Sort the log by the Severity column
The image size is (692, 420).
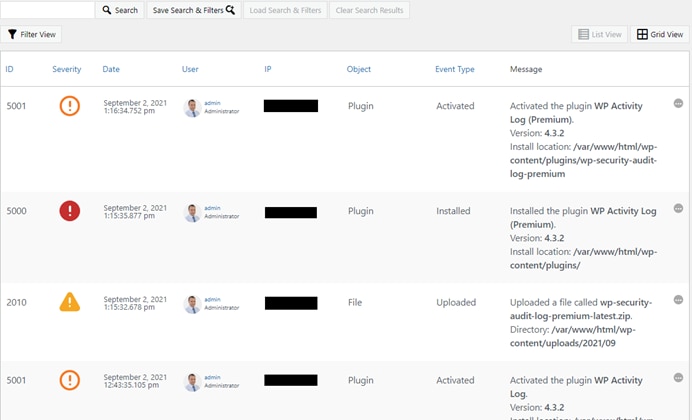click(67, 69)
